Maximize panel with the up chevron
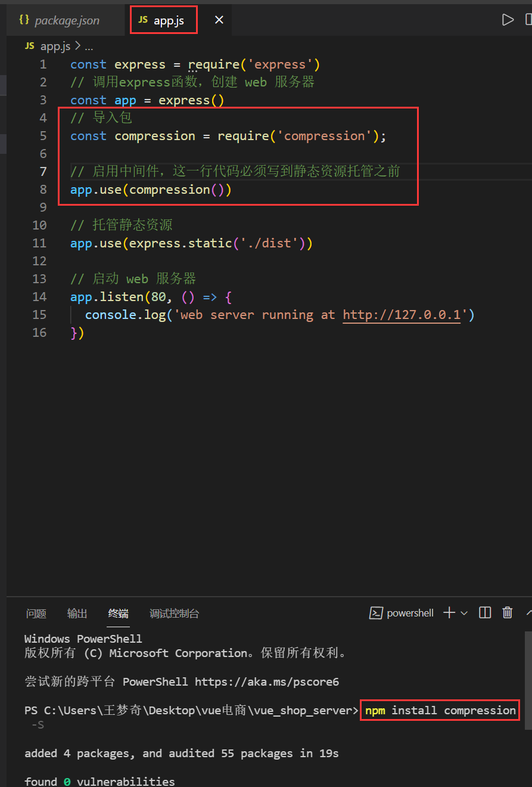Screen dimensions: 532x787 click(528, 613)
